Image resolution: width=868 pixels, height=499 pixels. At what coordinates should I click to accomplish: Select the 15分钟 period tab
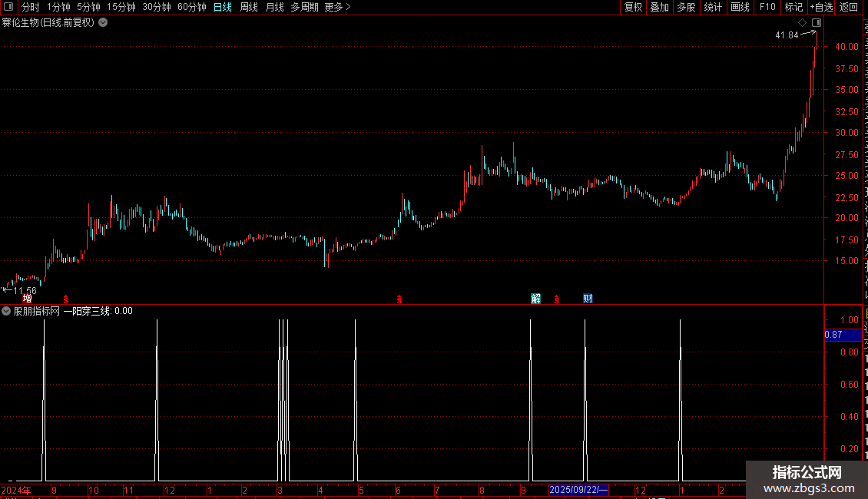tap(121, 7)
